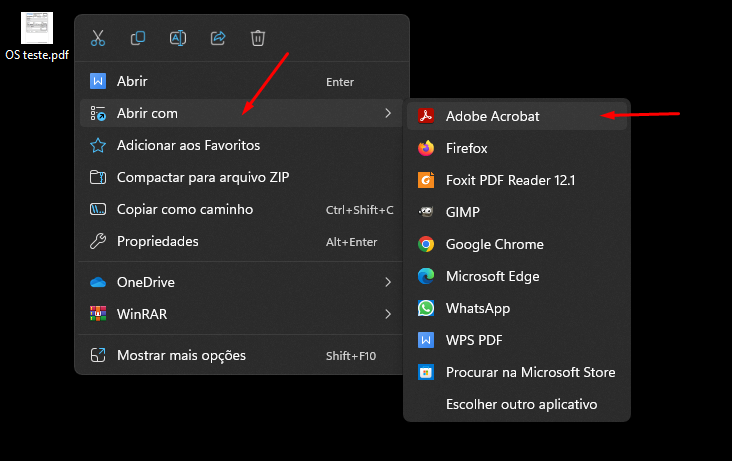Open with Adobe Acrobat
The height and width of the screenshot is (461, 732).
pos(517,116)
